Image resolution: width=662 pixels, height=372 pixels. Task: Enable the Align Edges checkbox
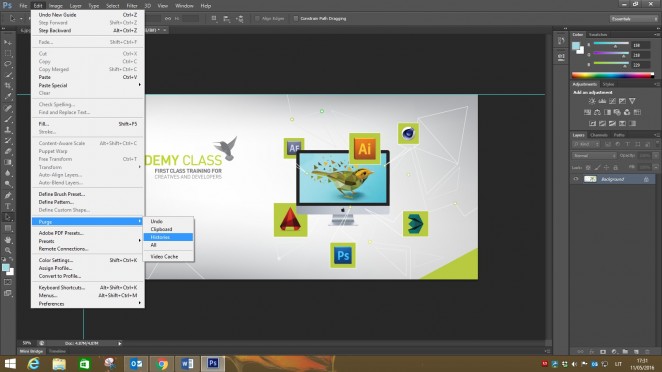(257, 19)
